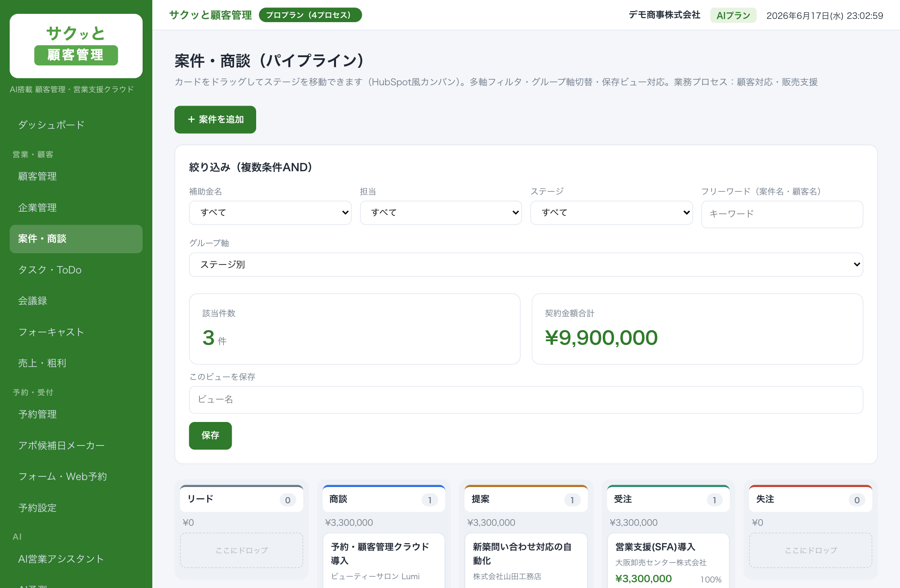The image size is (900, 588).
Task: Click the リード column drop zone
Action: (x=242, y=551)
